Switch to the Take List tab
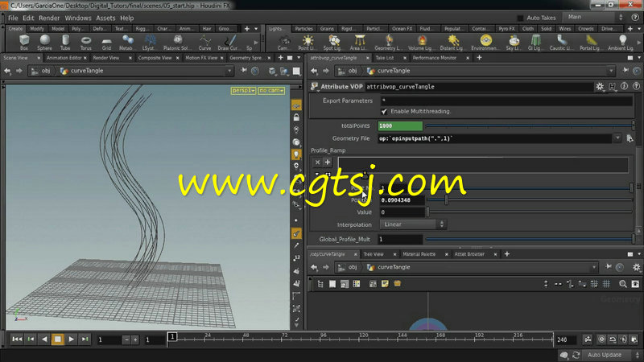The width and height of the screenshot is (644, 362). pos(385,58)
